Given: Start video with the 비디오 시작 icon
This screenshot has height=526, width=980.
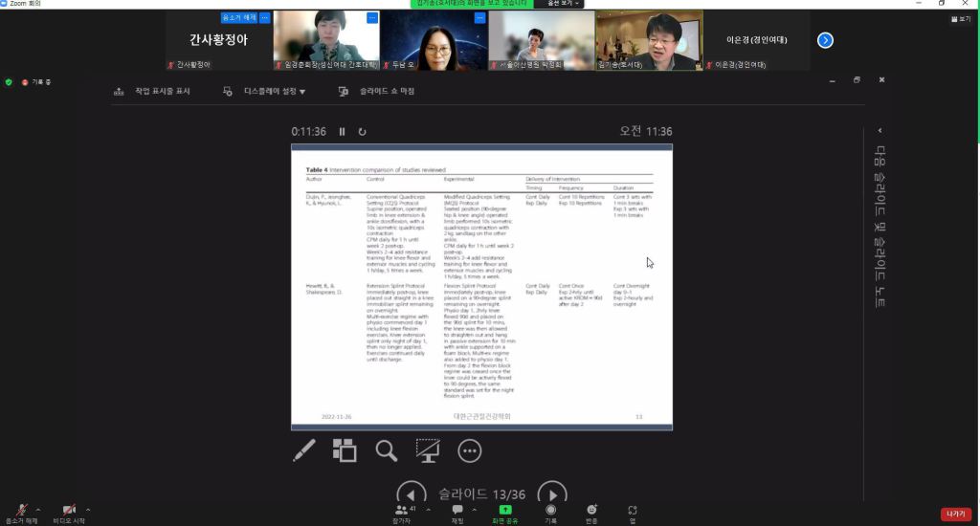Looking at the screenshot, I should click(x=69, y=511).
